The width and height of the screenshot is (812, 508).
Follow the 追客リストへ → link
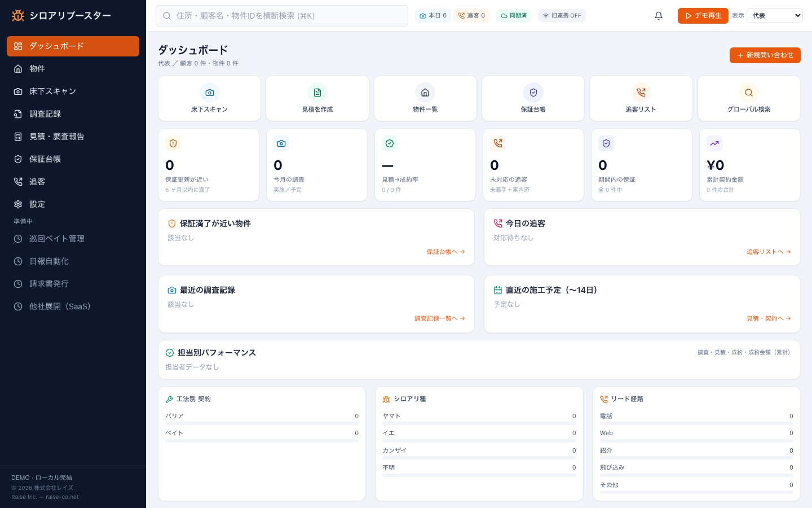[x=769, y=252]
